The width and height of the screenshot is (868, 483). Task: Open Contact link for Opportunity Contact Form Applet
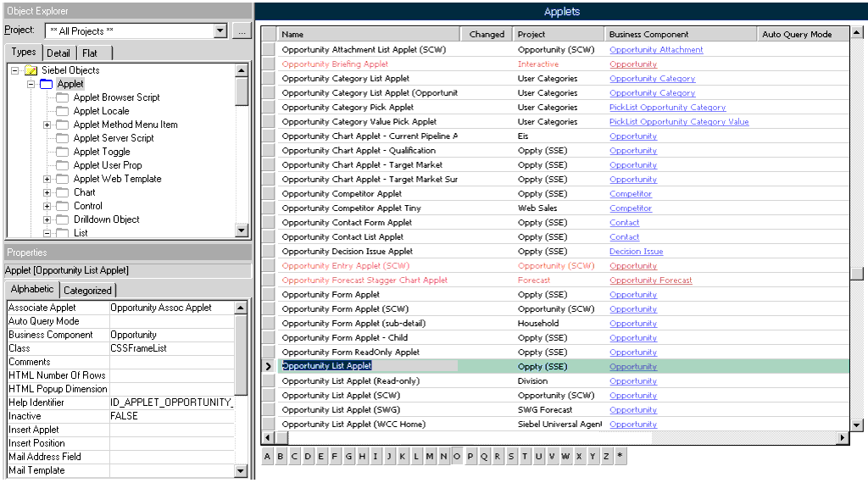(x=625, y=222)
